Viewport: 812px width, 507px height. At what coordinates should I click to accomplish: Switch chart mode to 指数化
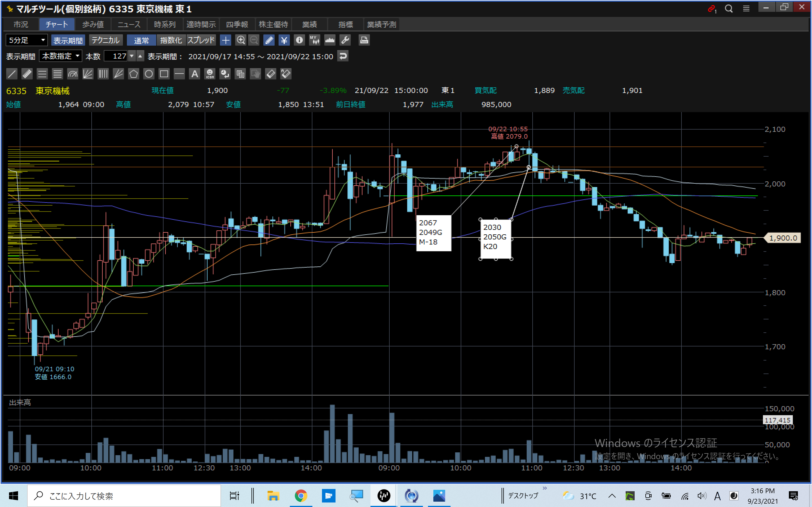(171, 40)
